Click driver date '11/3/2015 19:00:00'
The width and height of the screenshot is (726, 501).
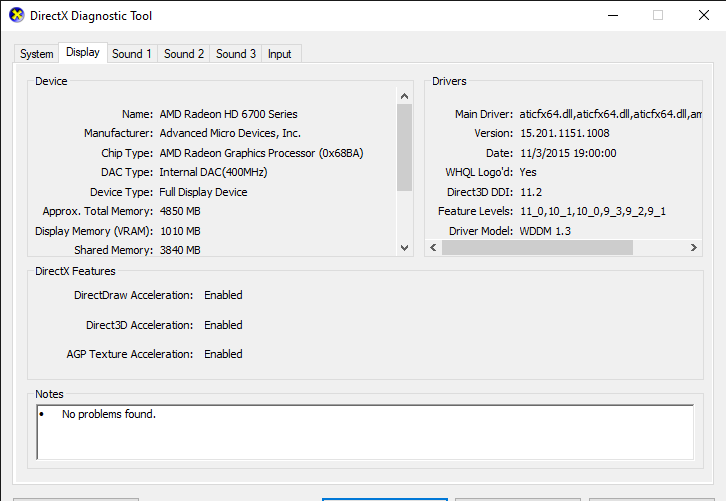pyautogui.click(x=568, y=153)
